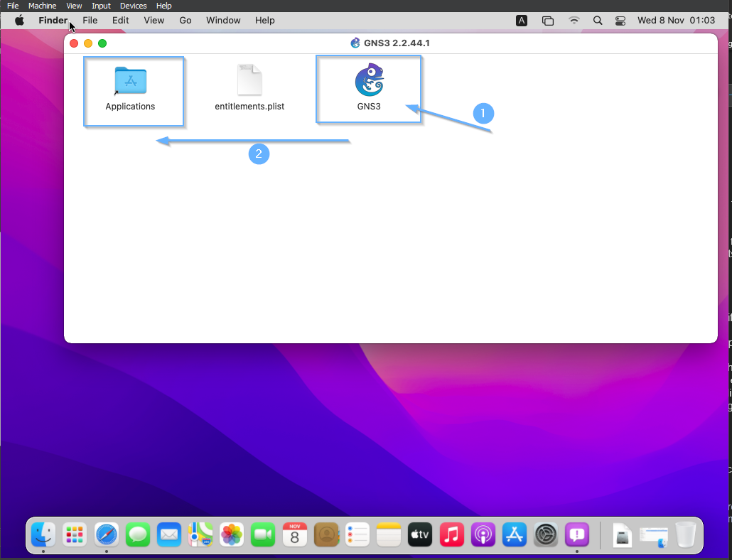Click the Applications folder shortcut
732x560 pixels.
click(x=130, y=81)
